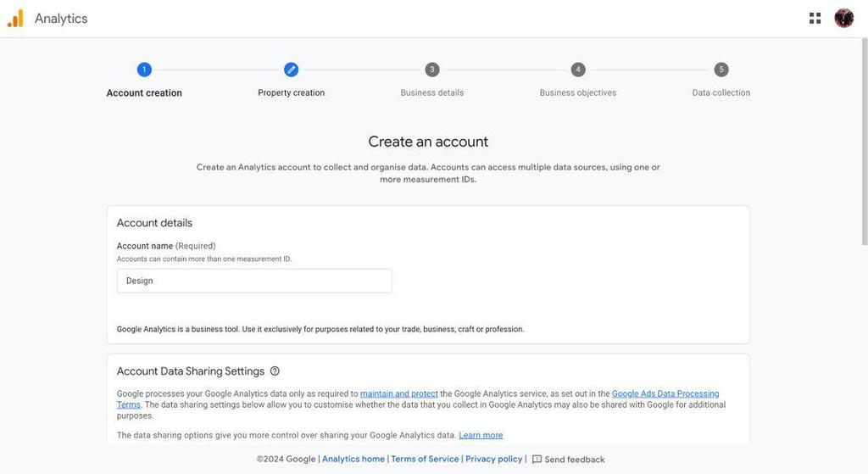868x474 pixels.
Task: Open the Privacy policy footer link
Action: click(x=494, y=460)
